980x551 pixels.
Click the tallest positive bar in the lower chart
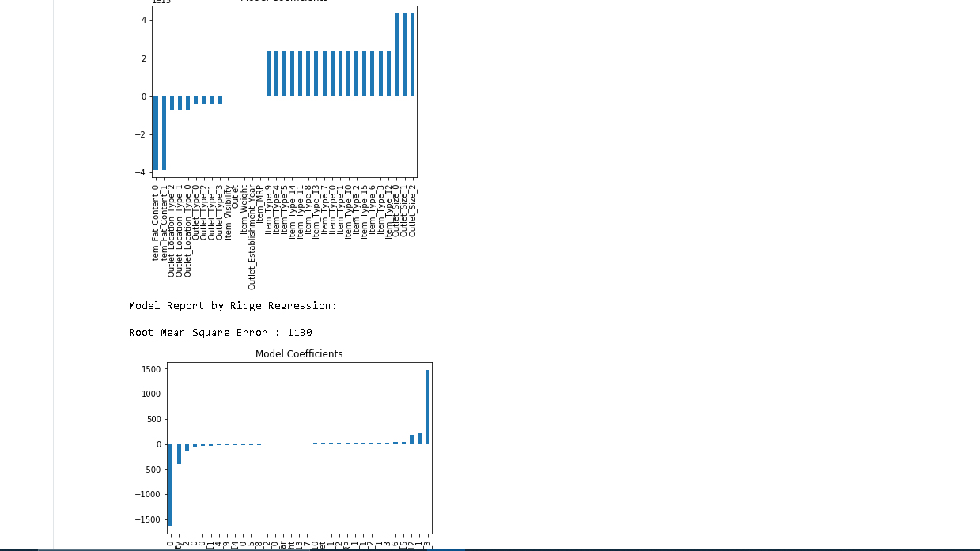click(x=427, y=407)
